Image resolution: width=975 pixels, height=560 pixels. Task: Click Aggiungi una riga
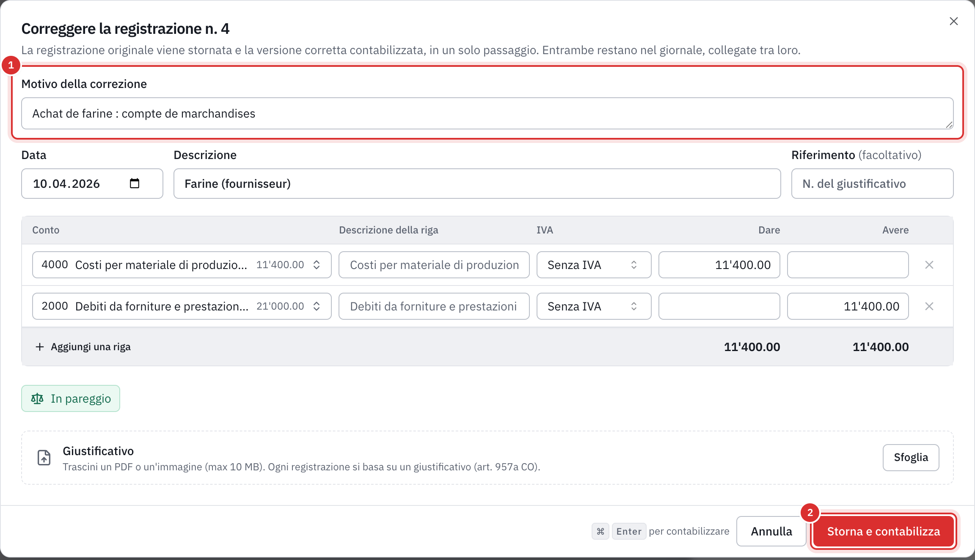click(91, 347)
